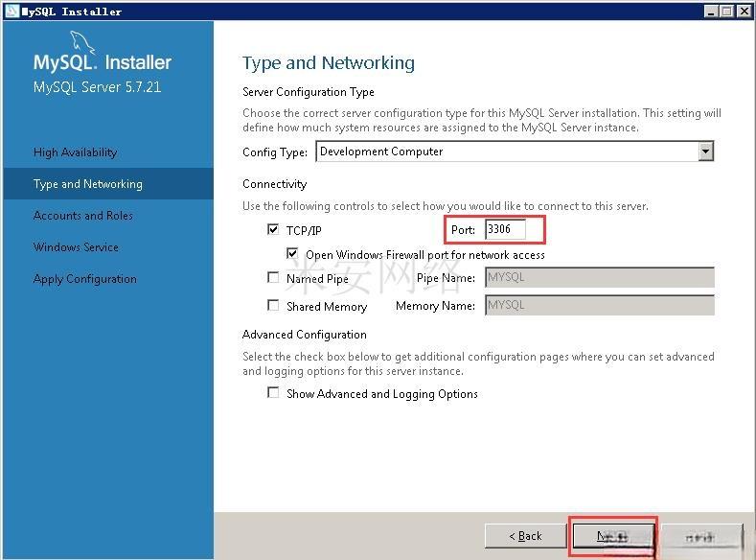Screen dimensions: 756x560
Task: Open the Windows Service step
Action: coord(76,247)
